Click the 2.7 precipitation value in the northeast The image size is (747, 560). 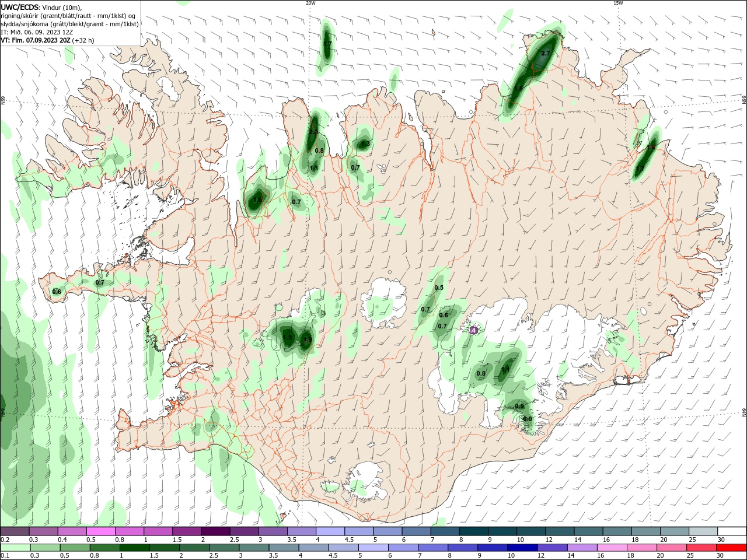[546, 53]
